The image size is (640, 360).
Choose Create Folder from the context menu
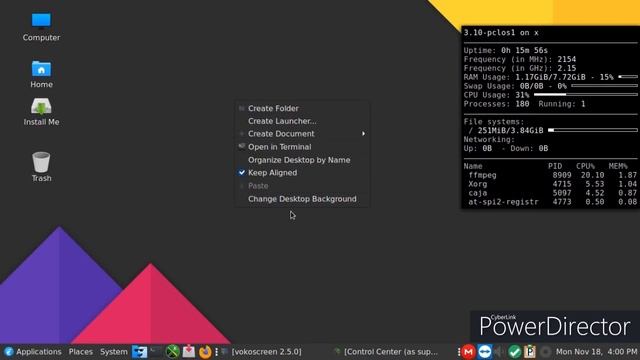click(x=302, y=108)
